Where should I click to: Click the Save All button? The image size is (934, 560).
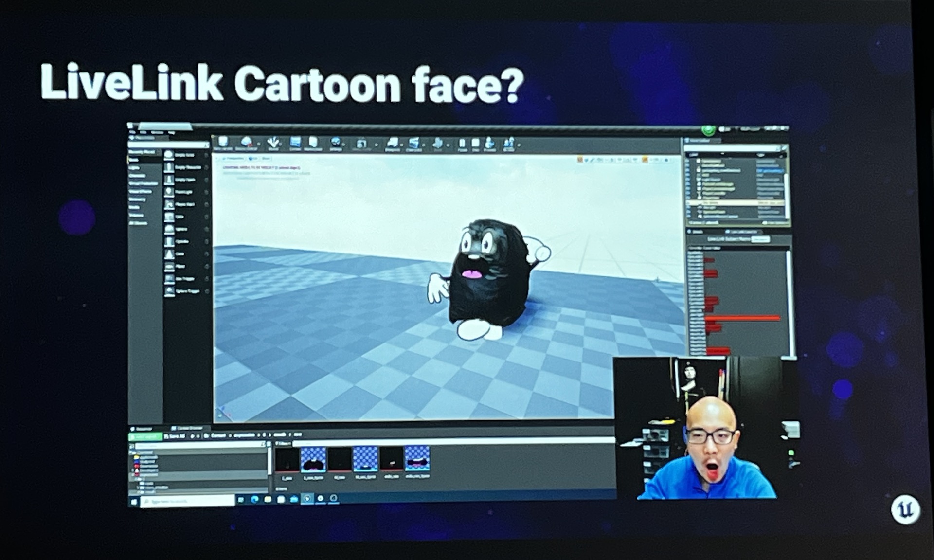click(x=175, y=436)
